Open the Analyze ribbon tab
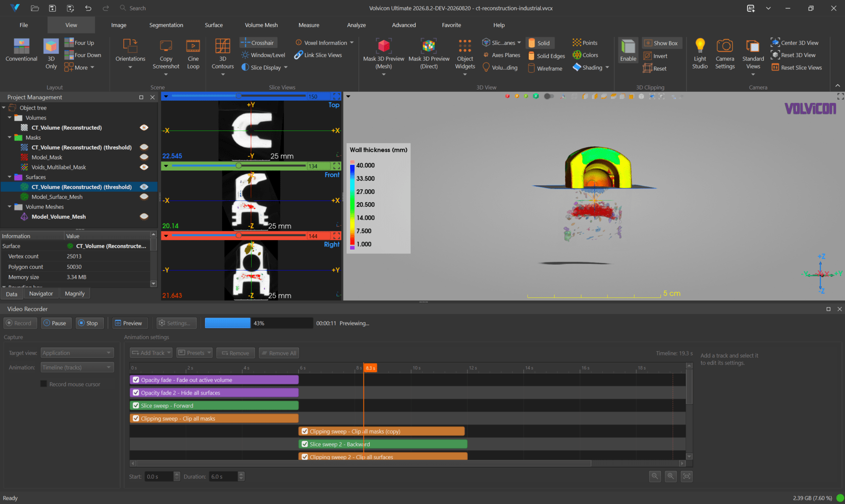This screenshot has width=845, height=504. point(356,25)
